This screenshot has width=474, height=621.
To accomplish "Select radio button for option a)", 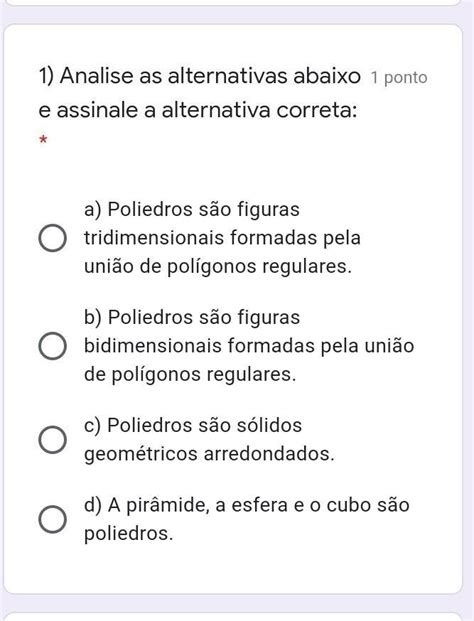I will click(x=52, y=238).
